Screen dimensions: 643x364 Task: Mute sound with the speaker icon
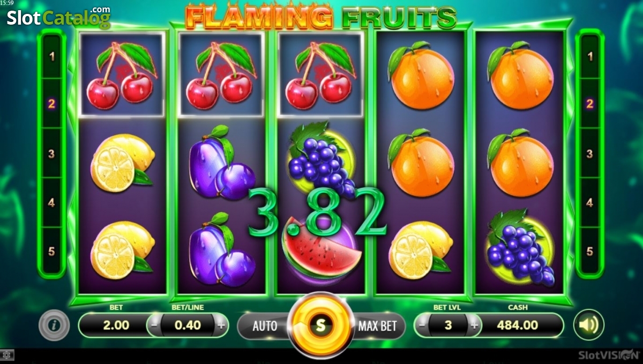pos(588,325)
